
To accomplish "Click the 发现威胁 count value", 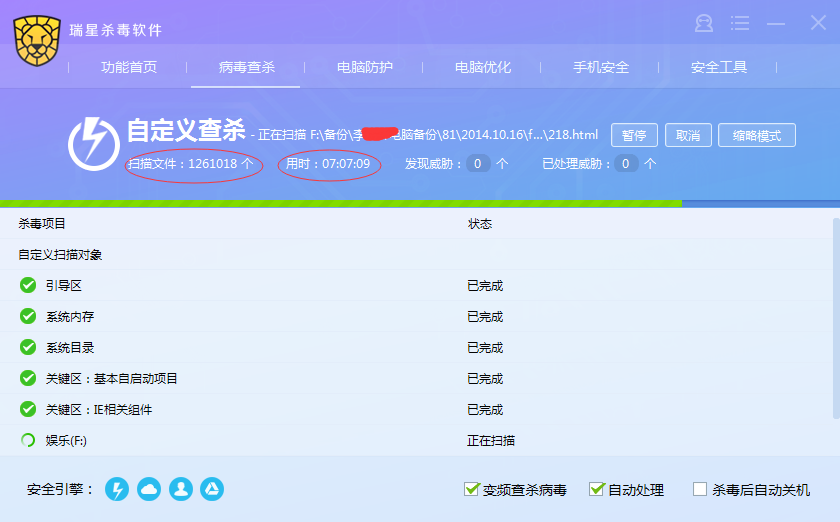I will (x=478, y=163).
